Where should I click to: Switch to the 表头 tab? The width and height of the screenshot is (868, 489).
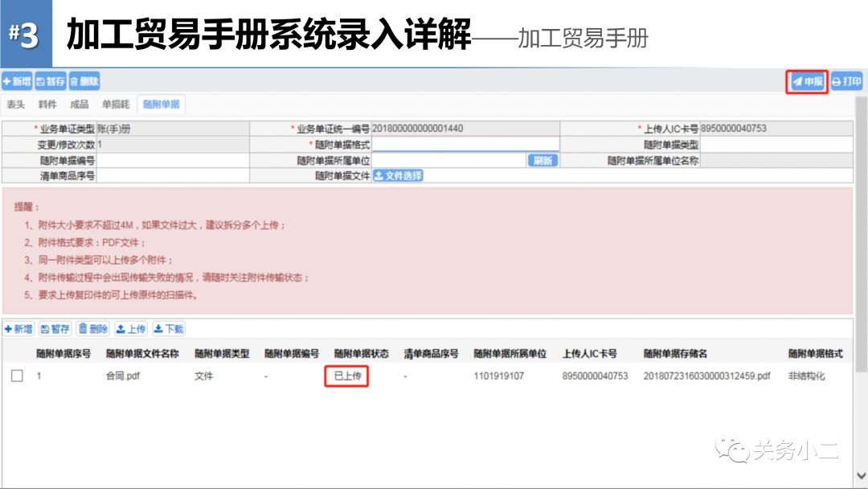[x=15, y=104]
